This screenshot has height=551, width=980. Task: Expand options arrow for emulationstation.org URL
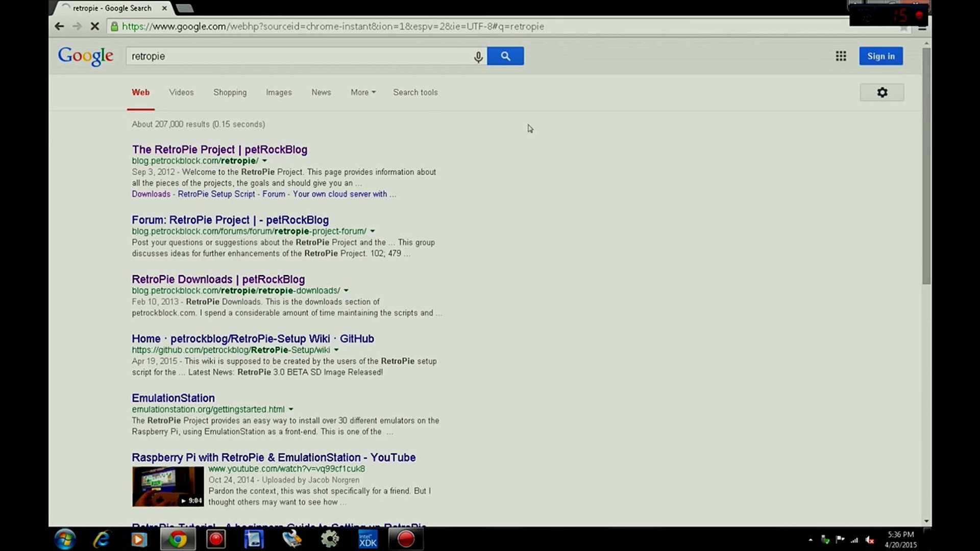(x=291, y=410)
